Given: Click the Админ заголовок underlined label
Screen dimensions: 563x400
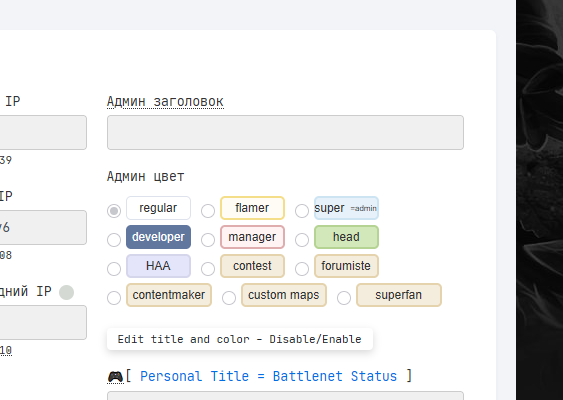Looking at the screenshot, I should click(x=166, y=102).
